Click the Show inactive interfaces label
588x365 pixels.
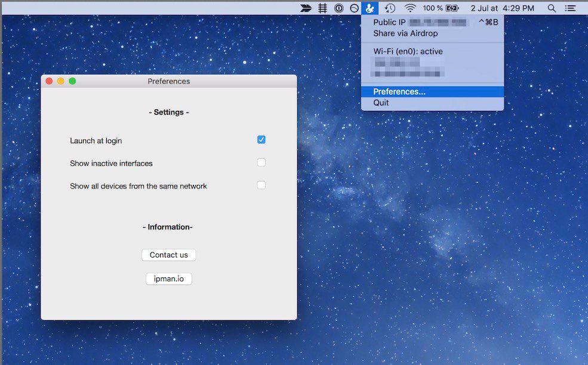pos(112,163)
